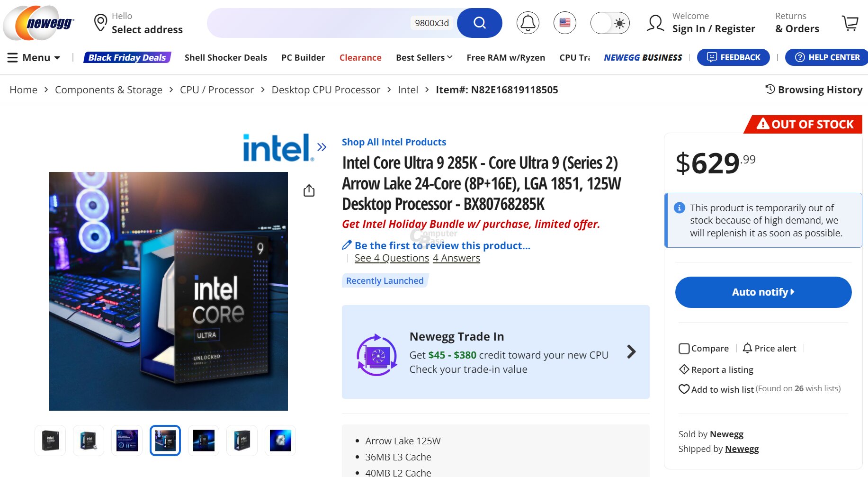Viewport: 868px width, 477px height.
Task: Open the country flag selector
Action: [x=564, y=22]
